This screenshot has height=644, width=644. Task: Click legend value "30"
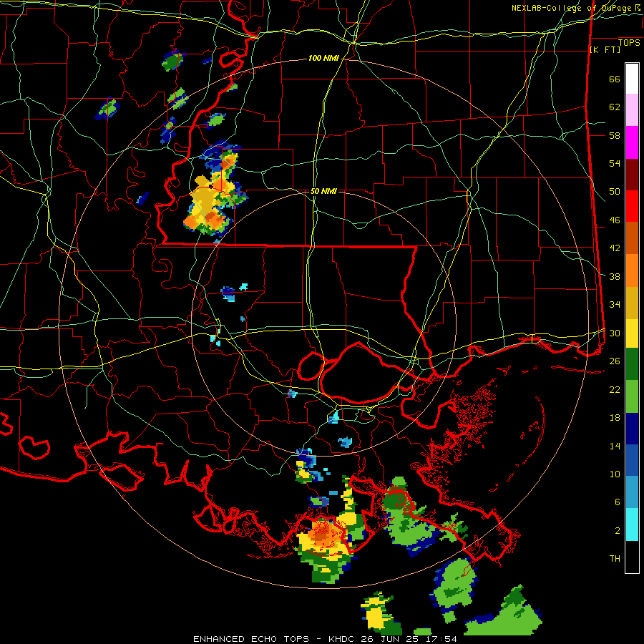coord(615,333)
